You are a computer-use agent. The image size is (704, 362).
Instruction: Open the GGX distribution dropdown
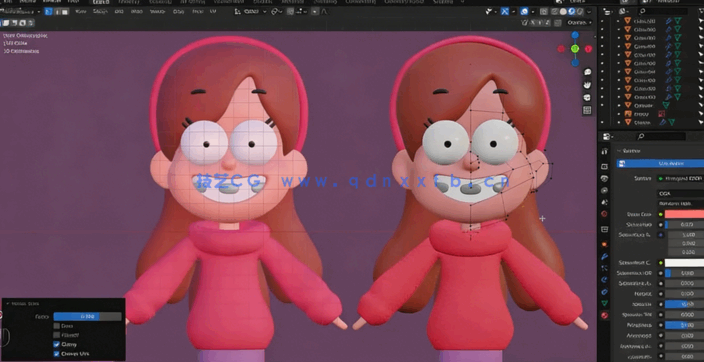click(x=681, y=194)
